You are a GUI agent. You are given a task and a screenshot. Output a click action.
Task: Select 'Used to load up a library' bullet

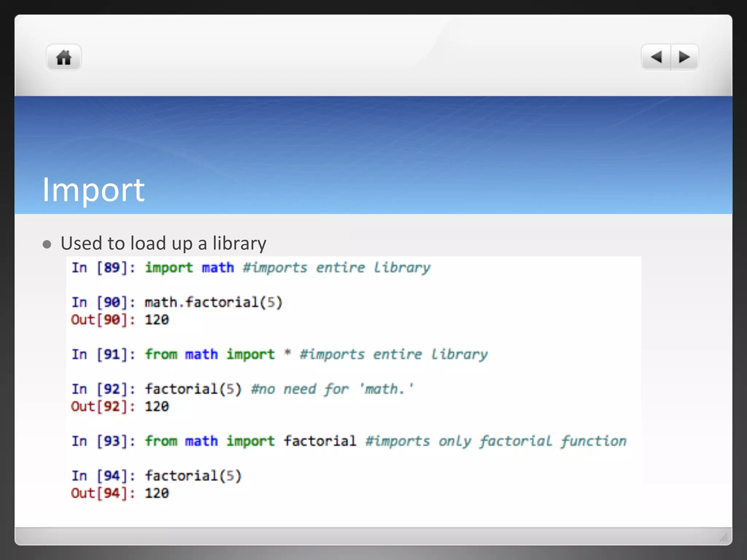[163, 243]
